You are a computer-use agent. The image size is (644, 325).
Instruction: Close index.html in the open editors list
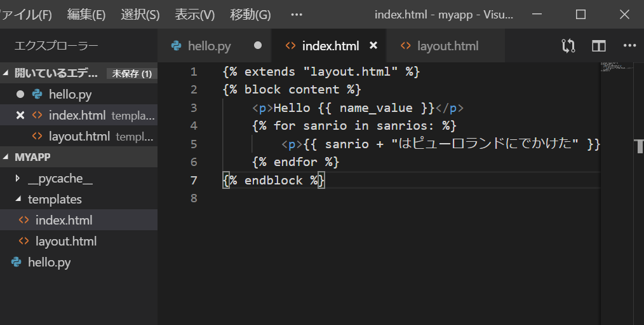[x=20, y=115]
